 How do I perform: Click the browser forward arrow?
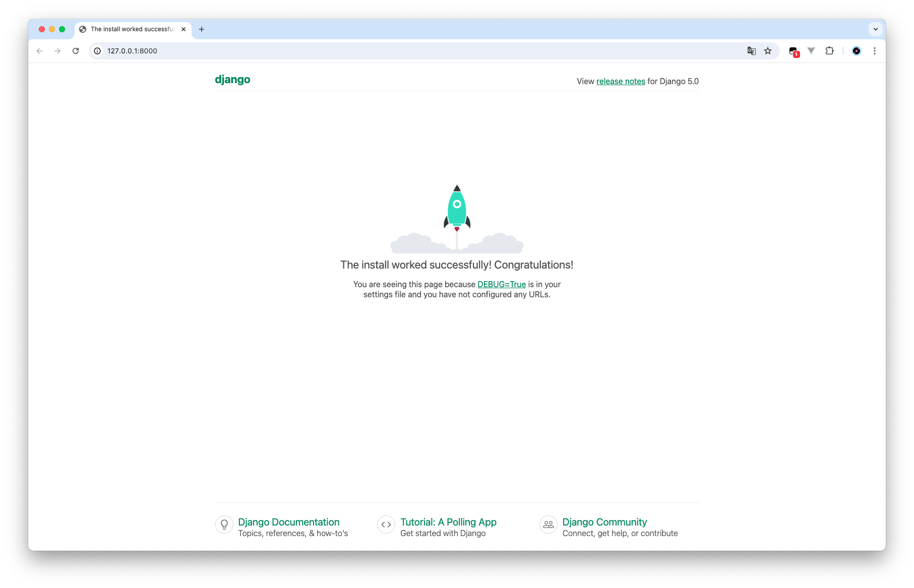pos(57,51)
